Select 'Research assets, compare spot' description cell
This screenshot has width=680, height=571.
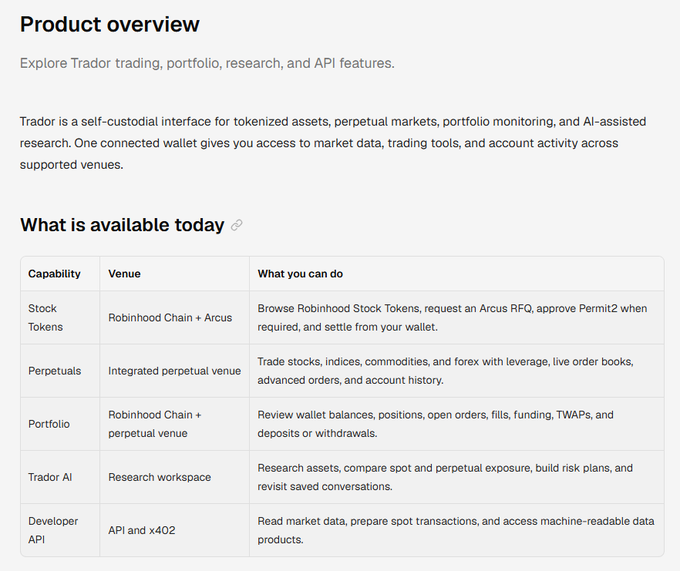457,477
